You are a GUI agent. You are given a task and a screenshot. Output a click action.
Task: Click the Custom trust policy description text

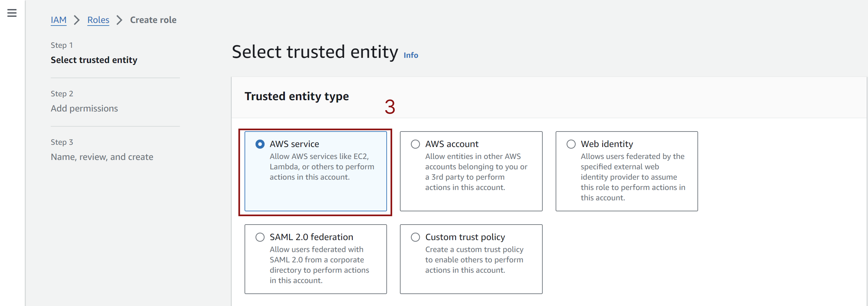[474, 260]
